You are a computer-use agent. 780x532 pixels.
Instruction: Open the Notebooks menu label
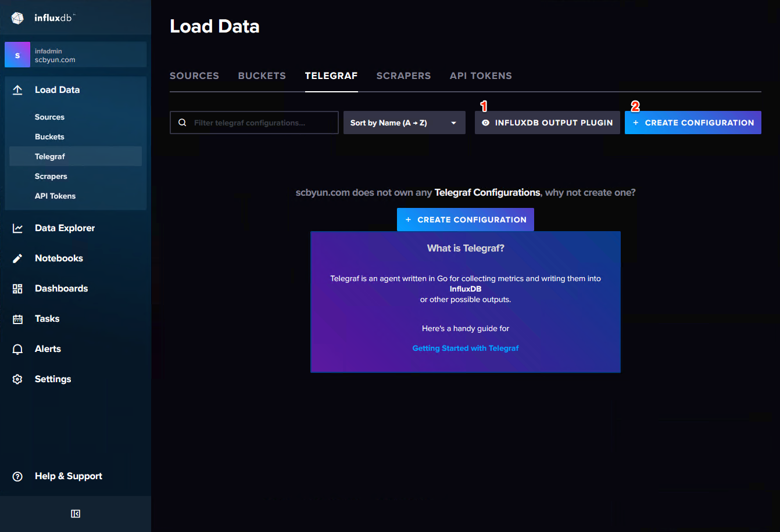[59, 258]
